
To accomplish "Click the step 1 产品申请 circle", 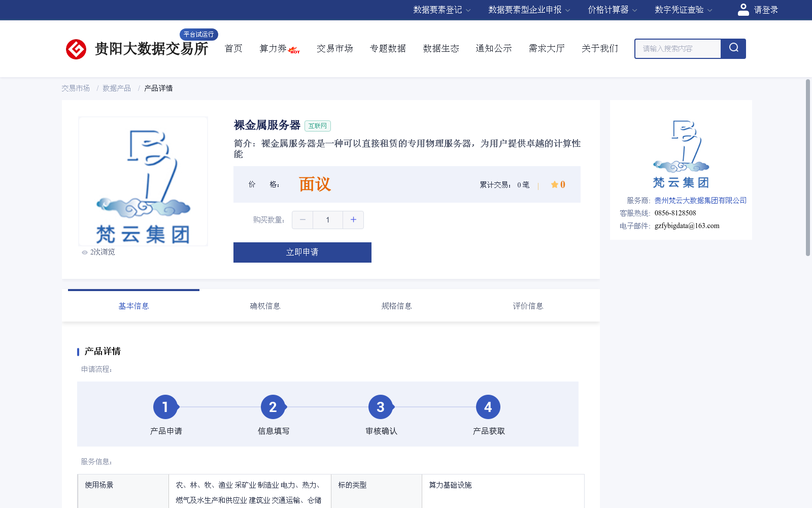I will tap(165, 407).
